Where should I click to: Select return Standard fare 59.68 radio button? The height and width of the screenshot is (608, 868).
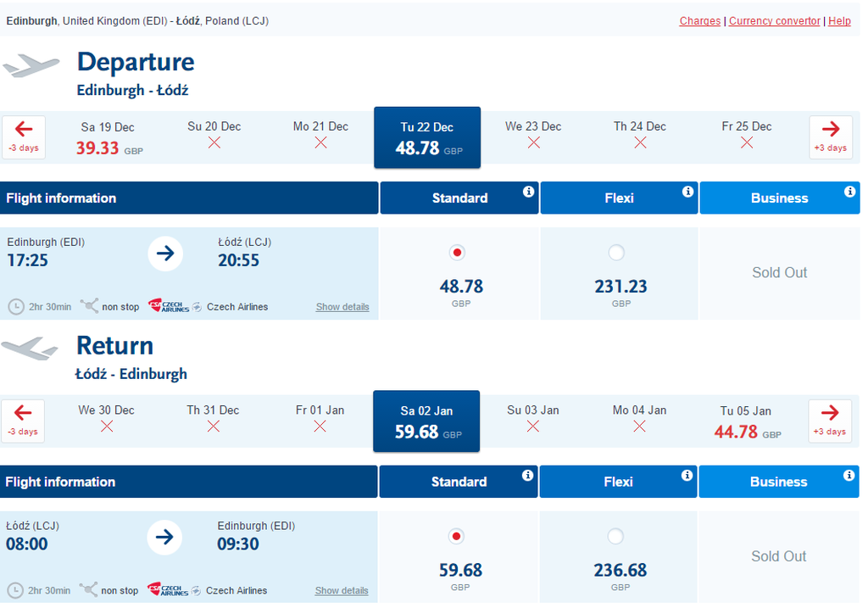[x=456, y=536]
